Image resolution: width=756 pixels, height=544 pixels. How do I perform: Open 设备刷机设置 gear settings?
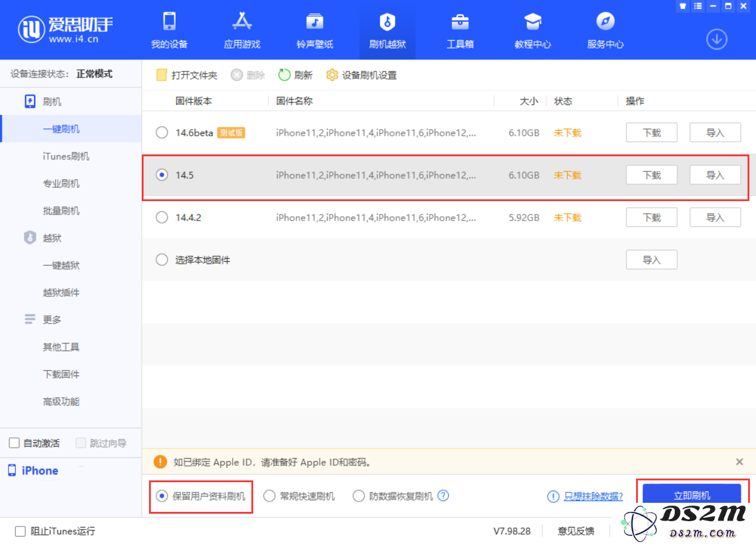point(361,75)
